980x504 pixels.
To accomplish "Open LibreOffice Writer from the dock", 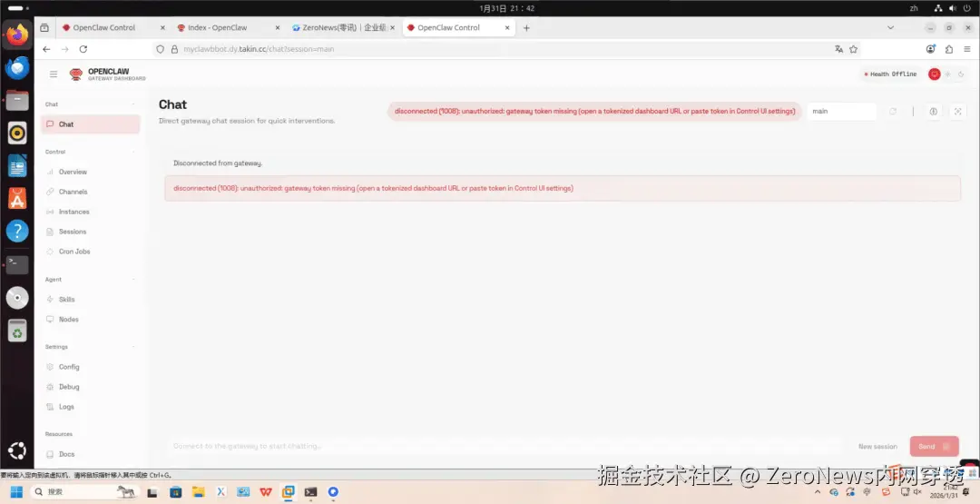I will point(17,165).
